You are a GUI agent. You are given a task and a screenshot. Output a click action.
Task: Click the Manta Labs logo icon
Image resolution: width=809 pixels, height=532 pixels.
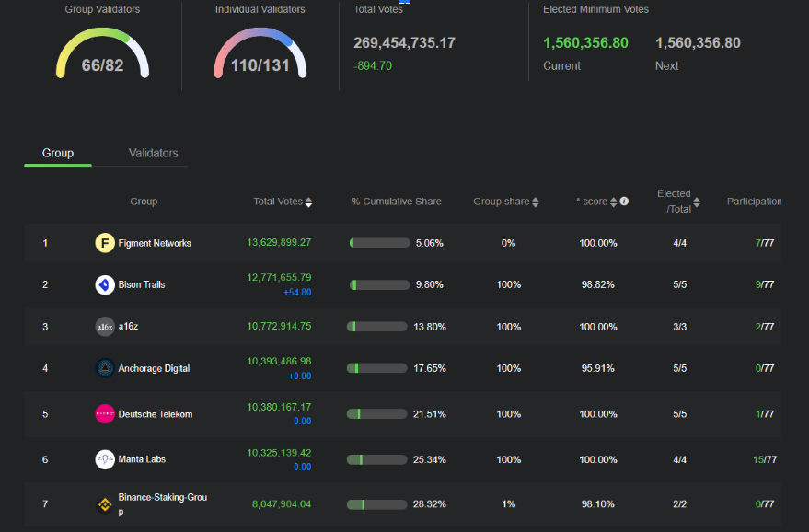[x=105, y=459]
